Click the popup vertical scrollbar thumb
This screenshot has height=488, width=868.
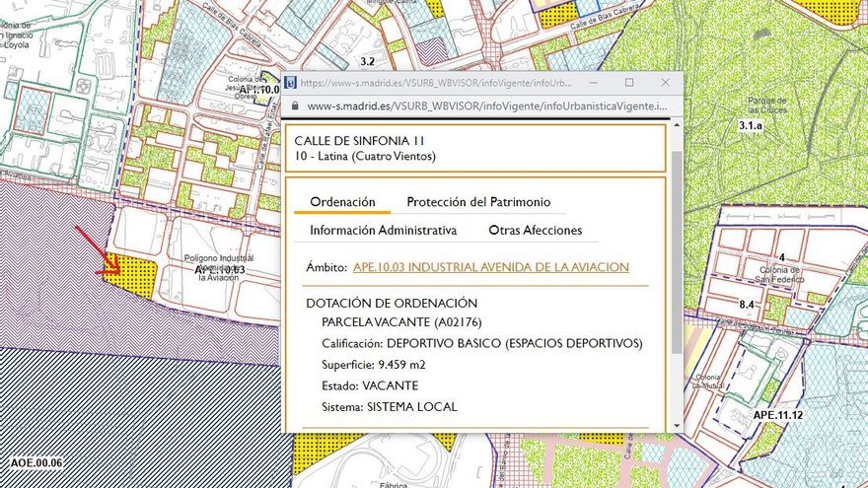click(677, 251)
